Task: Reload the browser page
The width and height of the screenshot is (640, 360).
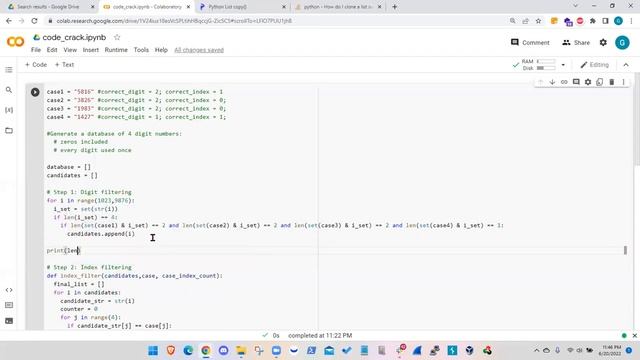Action: [34, 21]
